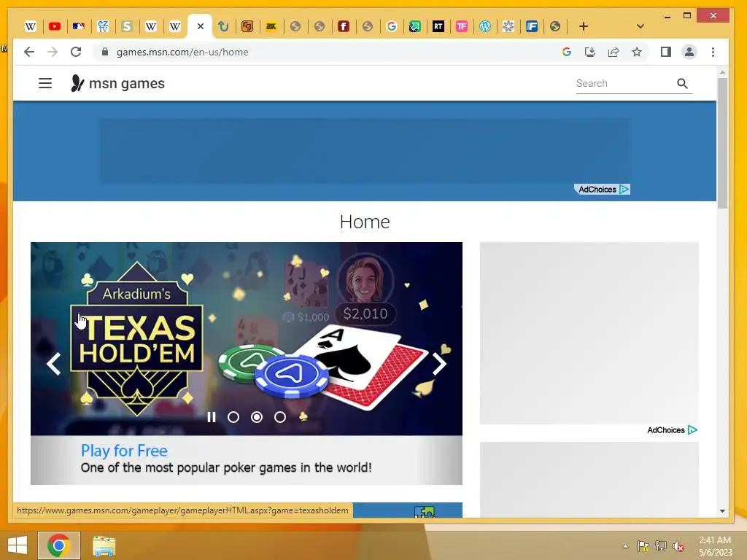Switch to the WordPress tab
This screenshot has width=747, height=560.
(484, 26)
